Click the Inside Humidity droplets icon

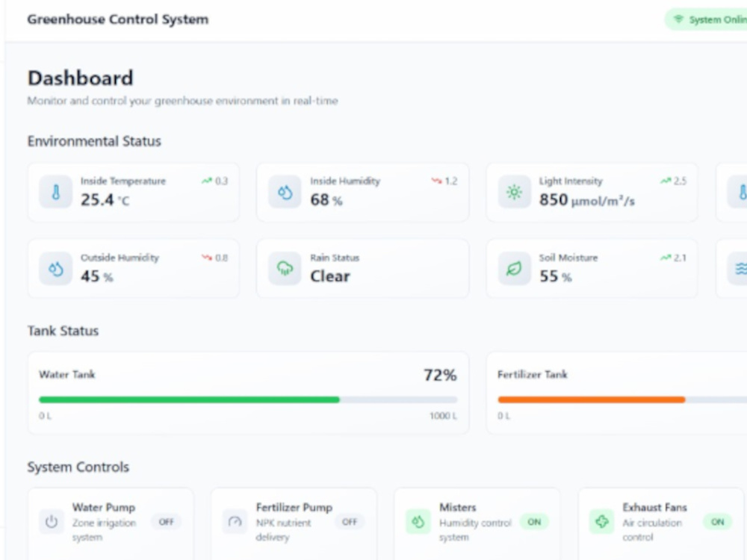[x=285, y=192]
